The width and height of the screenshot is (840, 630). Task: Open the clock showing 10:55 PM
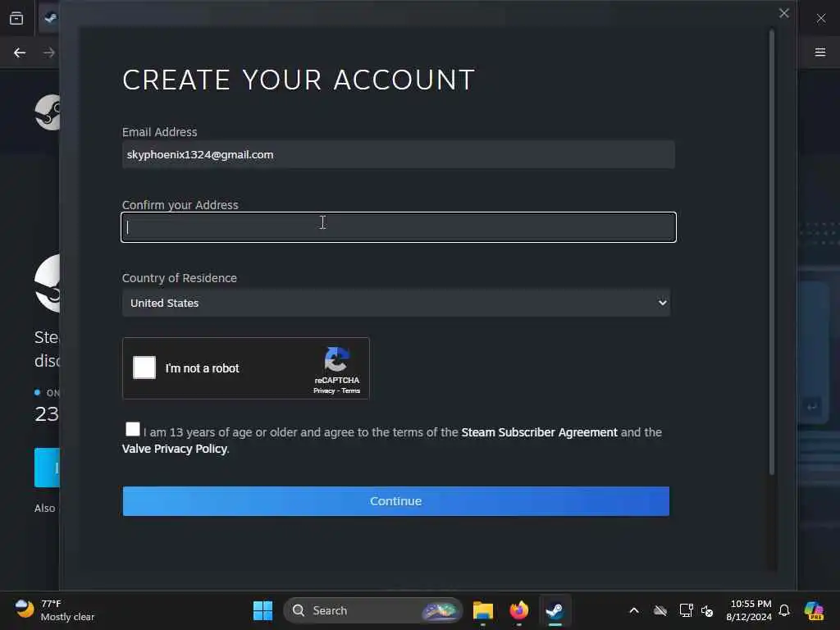point(749,610)
